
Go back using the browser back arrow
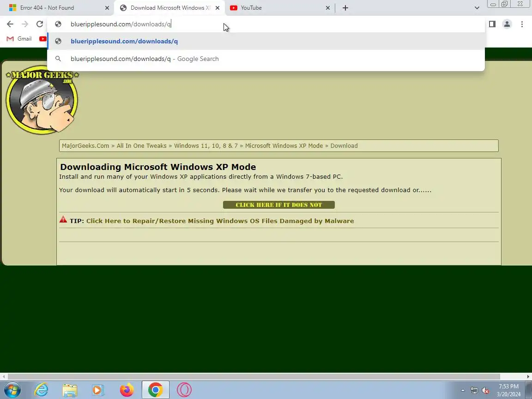(x=10, y=24)
